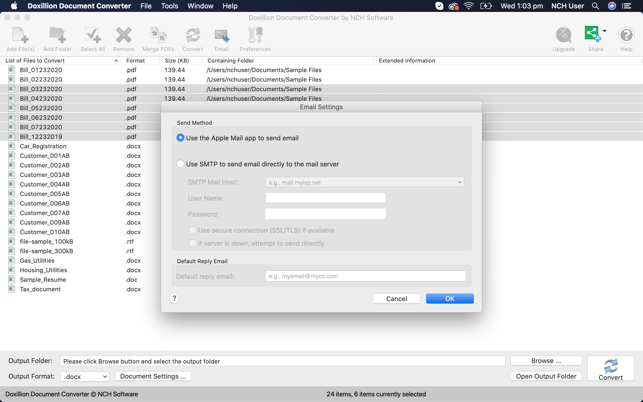This screenshot has width=643, height=402.
Task: Click OK in Email Settings dialog
Action: coord(450,299)
